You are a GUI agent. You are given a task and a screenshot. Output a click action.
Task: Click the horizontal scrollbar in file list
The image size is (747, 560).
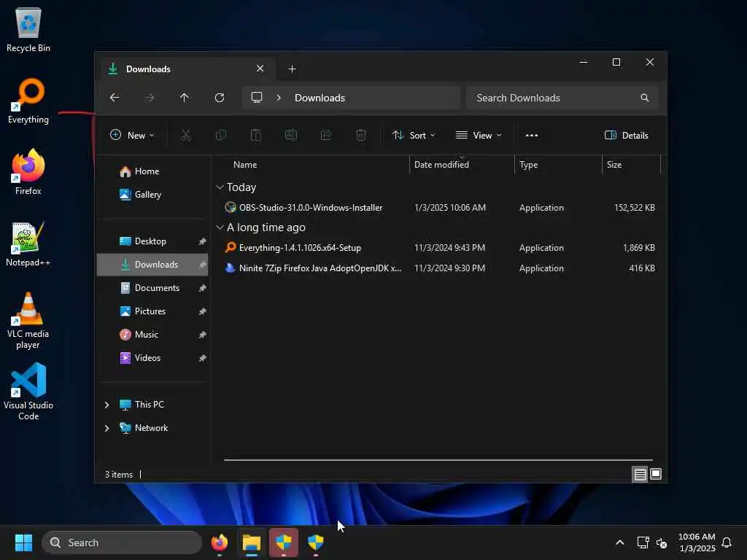[438, 460]
